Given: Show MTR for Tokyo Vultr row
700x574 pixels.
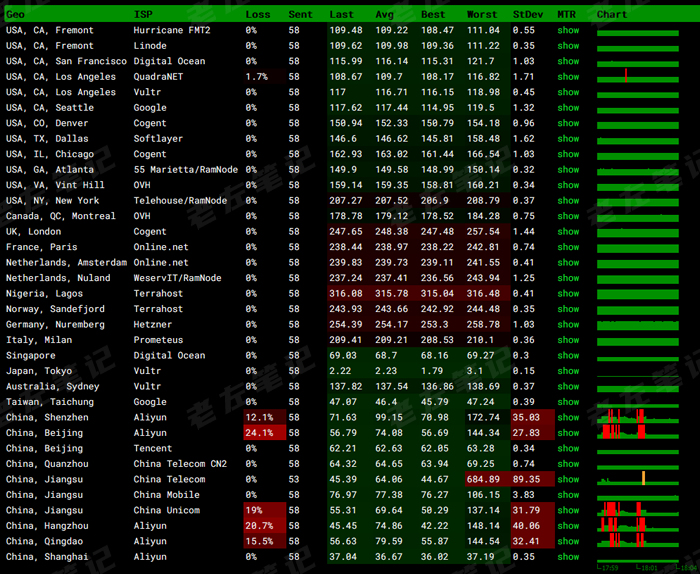Looking at the screenshot, I should coord(568,371).
